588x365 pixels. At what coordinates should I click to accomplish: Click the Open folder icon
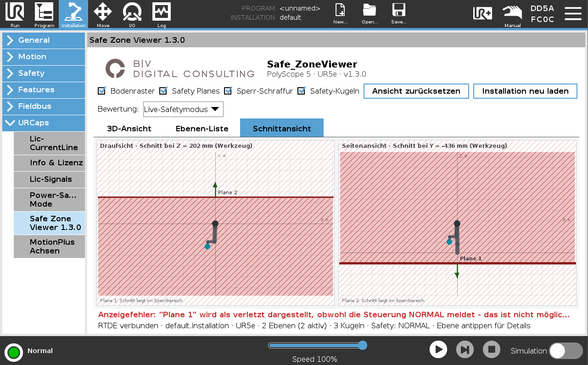pyautogui.click(x=370, y=10)
